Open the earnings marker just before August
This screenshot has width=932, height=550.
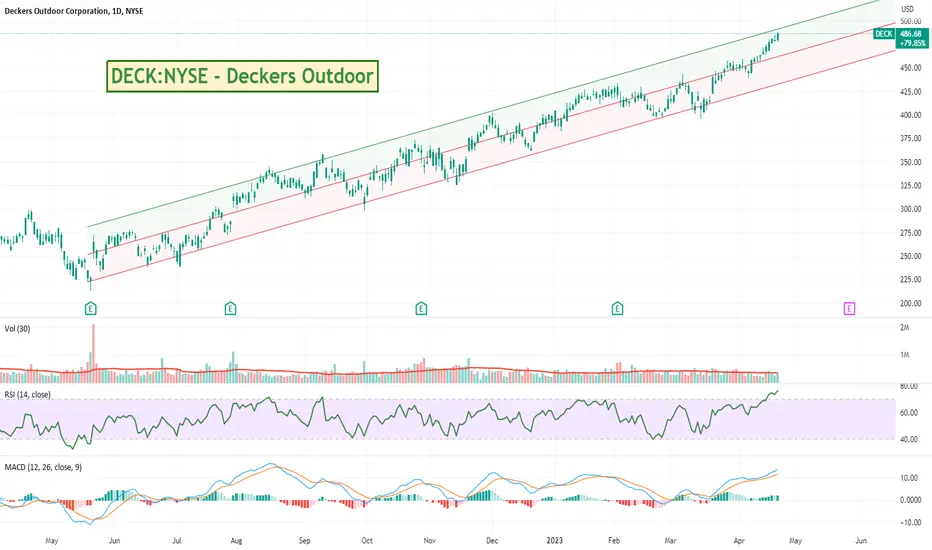[x=231, y=309]
